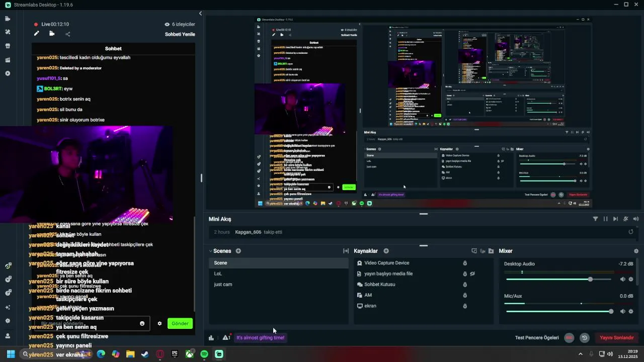Open Mic/Aux source settings gear
644x362 pixels.
coord(631,311)
